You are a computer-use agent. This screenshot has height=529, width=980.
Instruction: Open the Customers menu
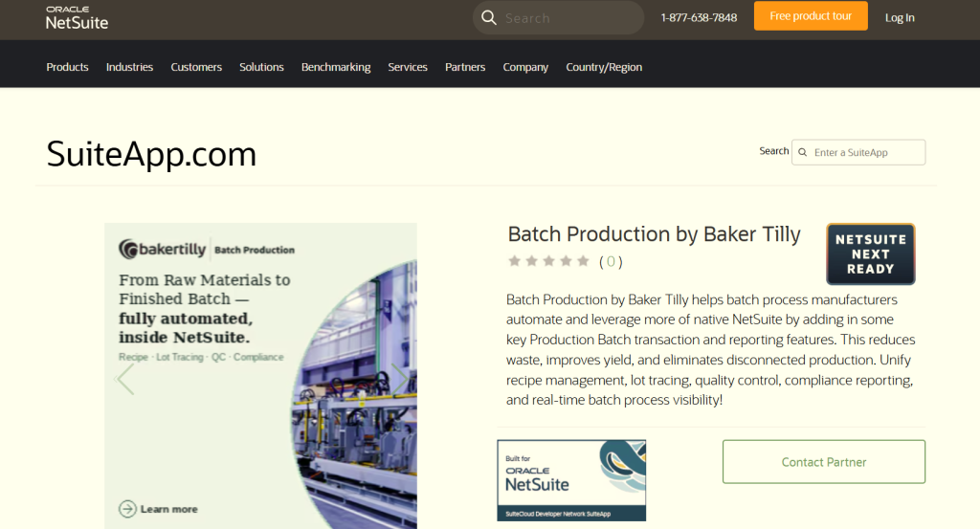point(196,67)
